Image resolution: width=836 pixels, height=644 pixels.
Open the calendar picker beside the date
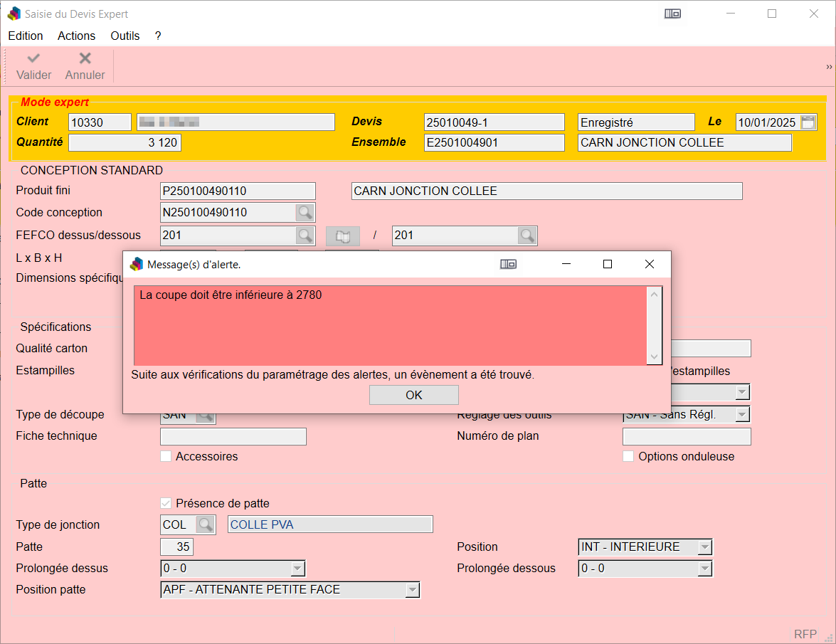808,122
